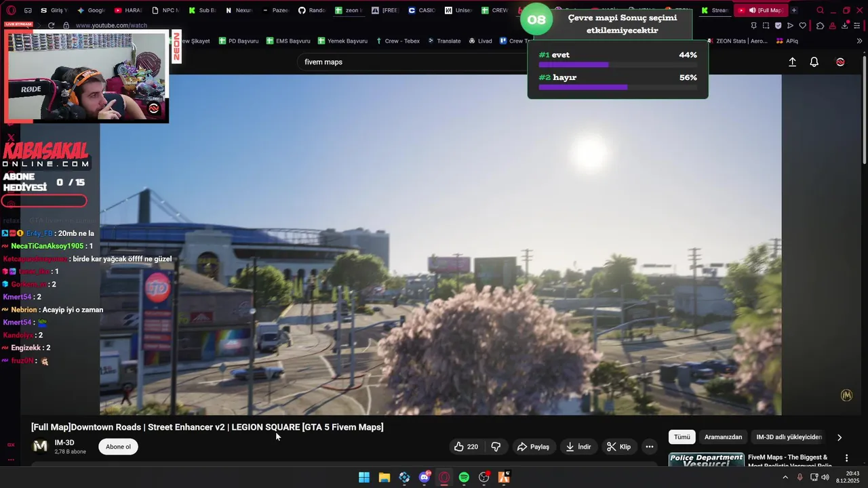
Task: Open the browser extensions cube icon
Action: pyautogui.click(x=820, y=26)
